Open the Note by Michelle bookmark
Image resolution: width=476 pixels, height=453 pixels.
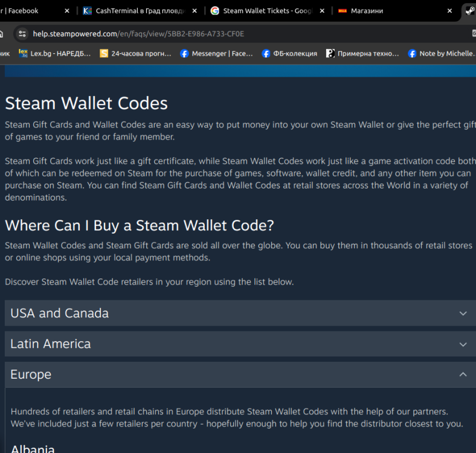click(x=442, y=53)
